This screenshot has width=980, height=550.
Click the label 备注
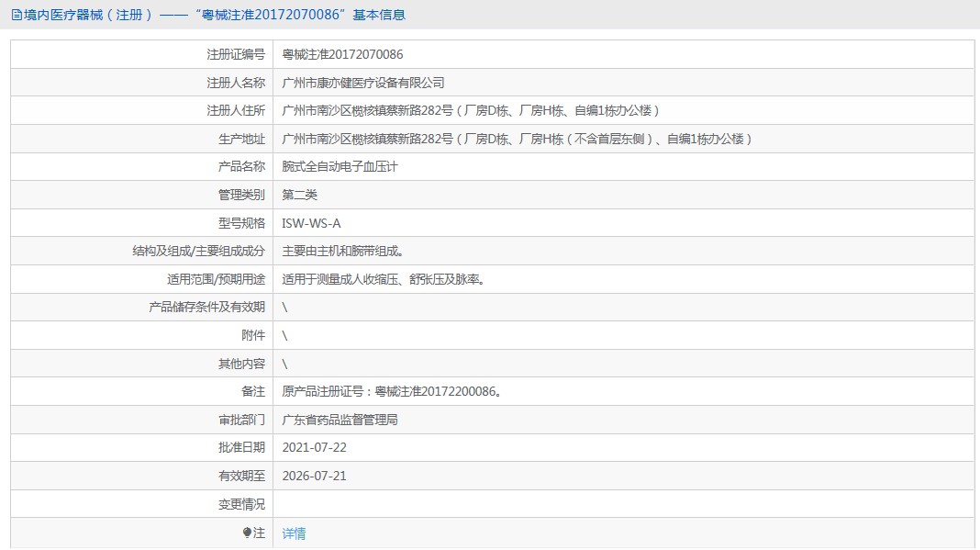[253, 392]
